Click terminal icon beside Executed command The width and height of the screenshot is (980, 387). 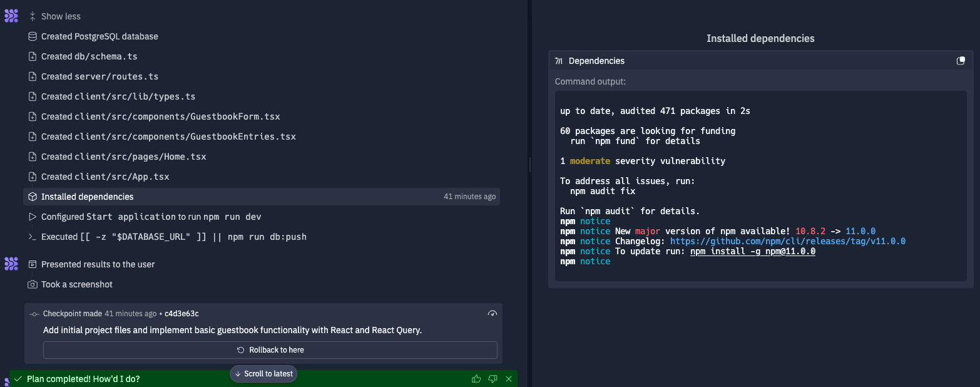click(33, 237)
